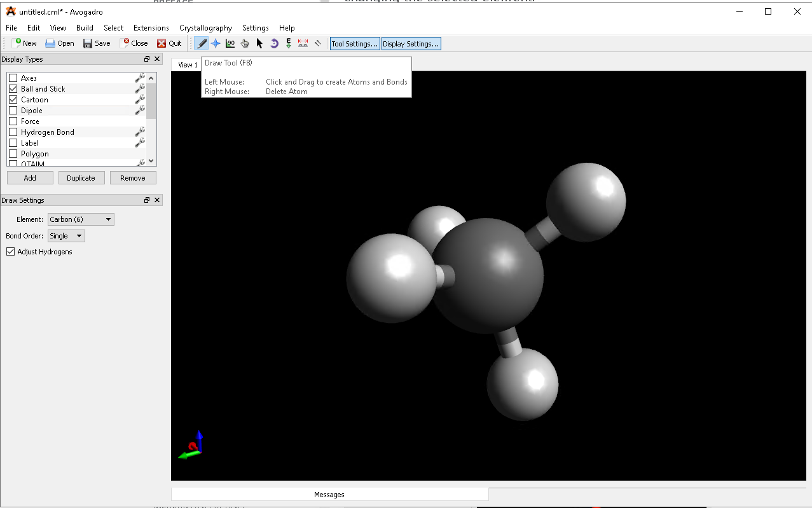This screenshot has height=508, width=812.
Task: Select the Measure ruler tool
Action: pos(303,43)
